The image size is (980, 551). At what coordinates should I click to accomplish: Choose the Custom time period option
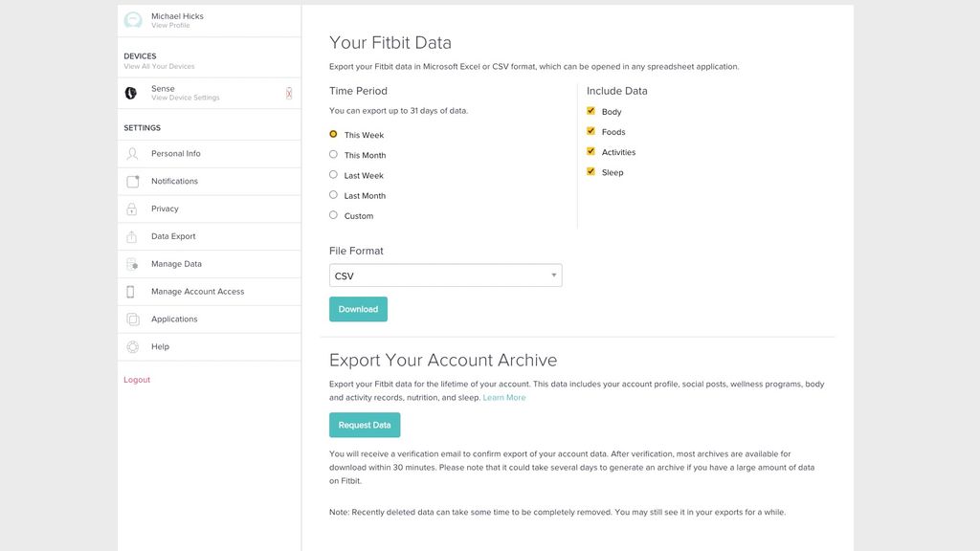pyautogui.click(x=333, y=215)
